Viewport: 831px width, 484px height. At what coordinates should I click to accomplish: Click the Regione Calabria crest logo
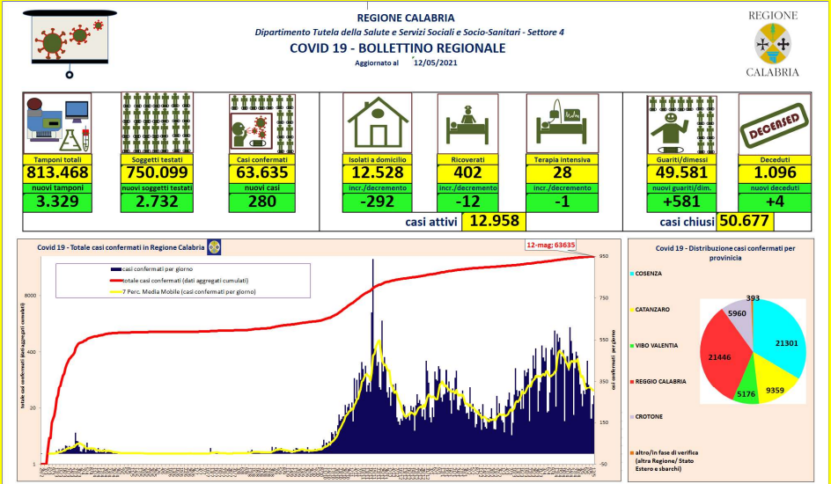[771, 43]
